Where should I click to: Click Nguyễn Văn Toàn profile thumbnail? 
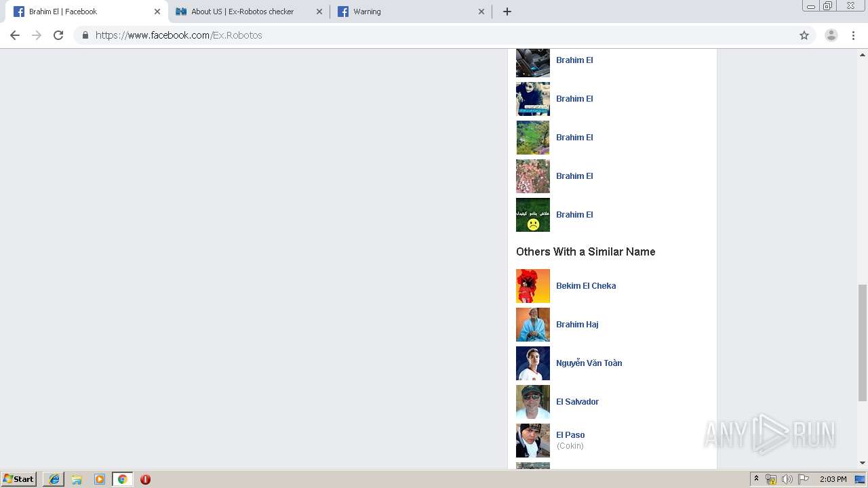point(533,363)
